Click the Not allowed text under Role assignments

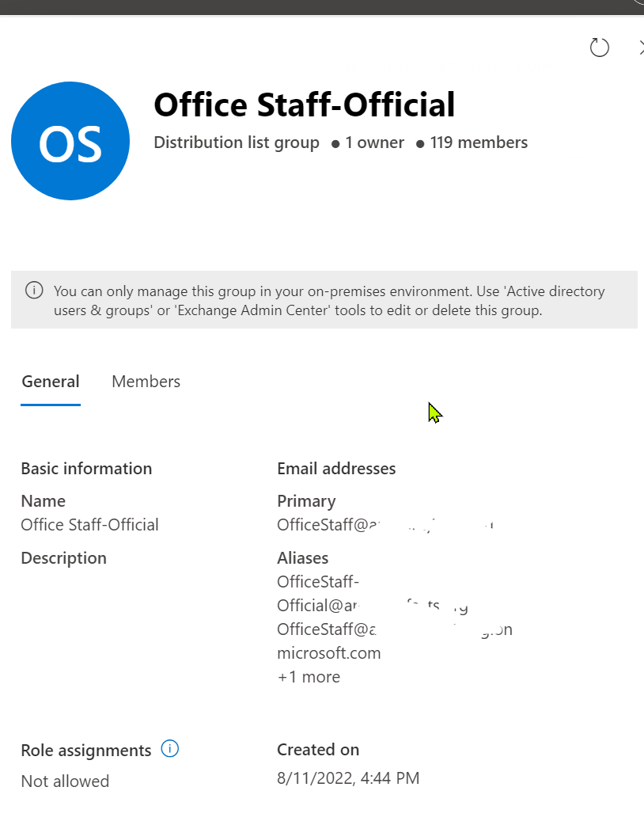click(65, 781)
